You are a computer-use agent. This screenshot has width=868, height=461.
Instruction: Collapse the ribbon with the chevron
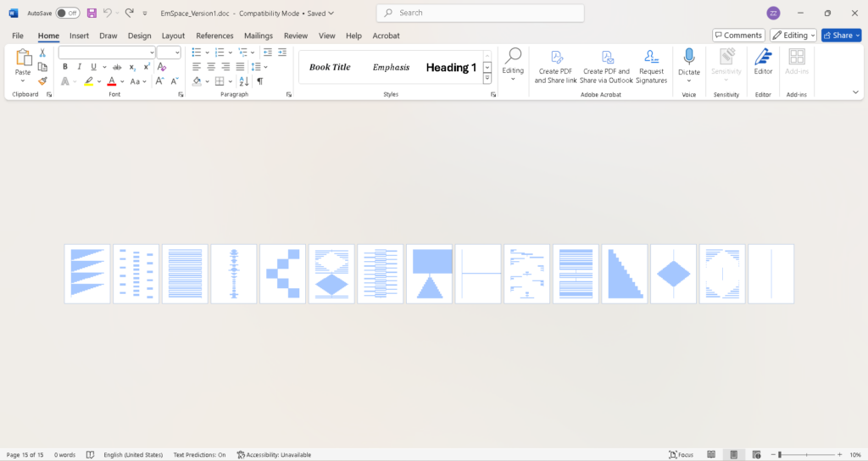855,92
